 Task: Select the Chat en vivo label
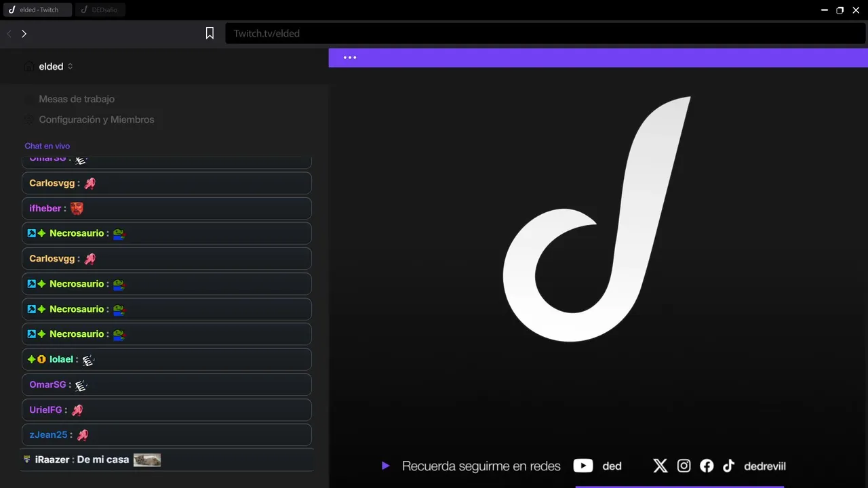[47, 146]
